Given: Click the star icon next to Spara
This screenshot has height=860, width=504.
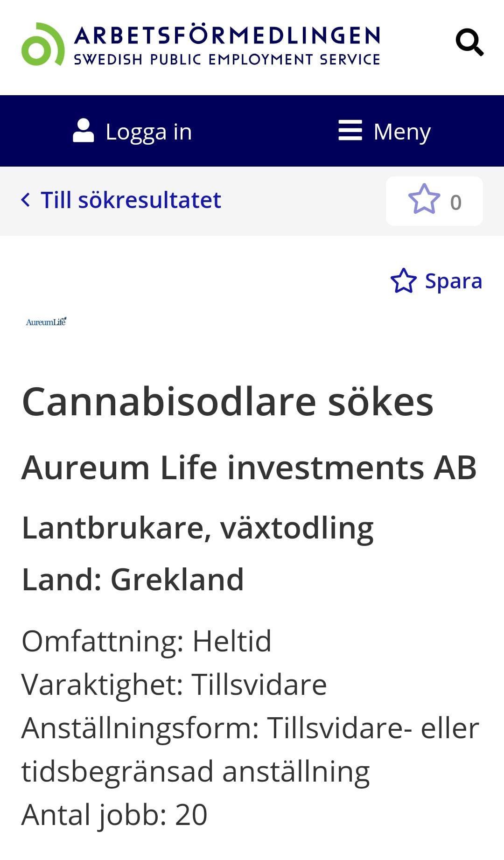Looking at the screenshot, I should pos(403,281).
